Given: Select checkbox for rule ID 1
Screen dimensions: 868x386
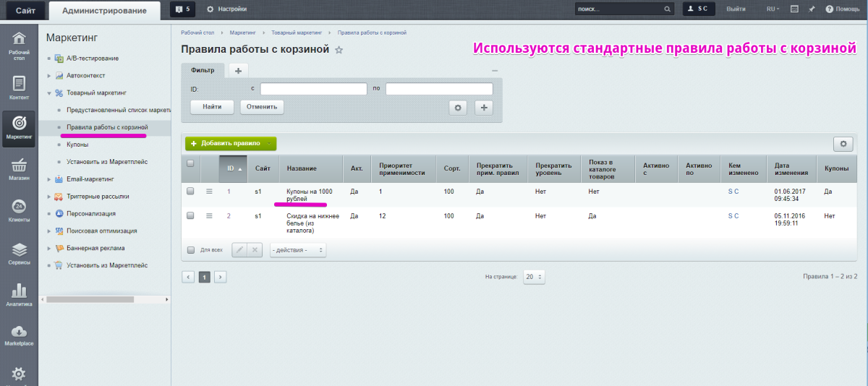Looking at the screenshot, I should pos(190,192).
